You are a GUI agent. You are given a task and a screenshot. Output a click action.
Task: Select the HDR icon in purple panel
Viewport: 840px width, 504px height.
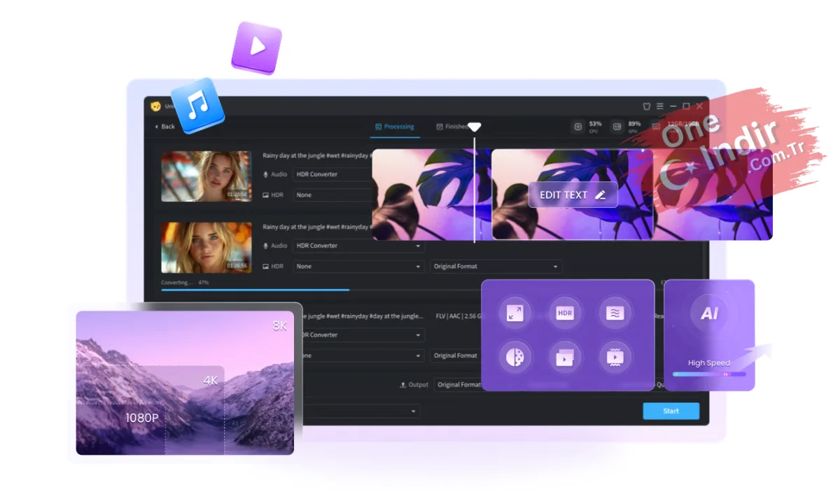566,314
